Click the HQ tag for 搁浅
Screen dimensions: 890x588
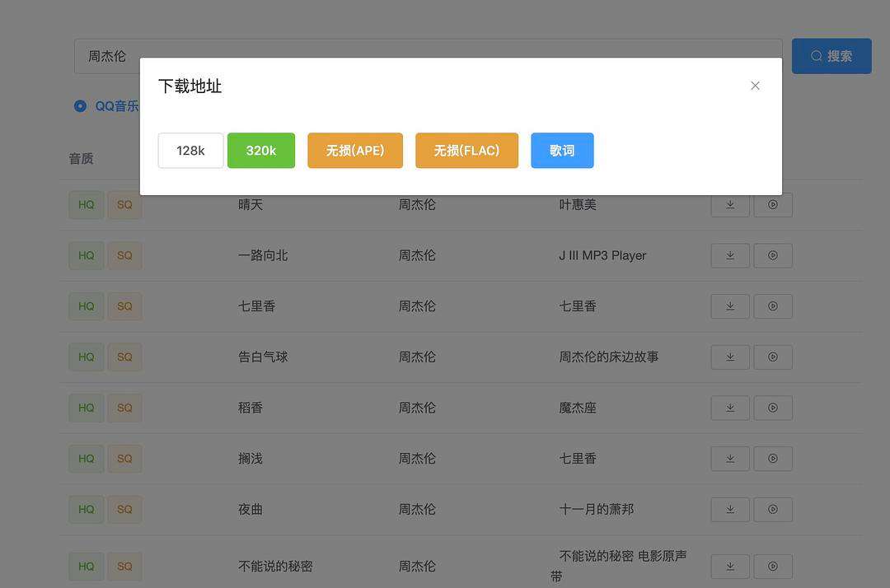(87, 459)
